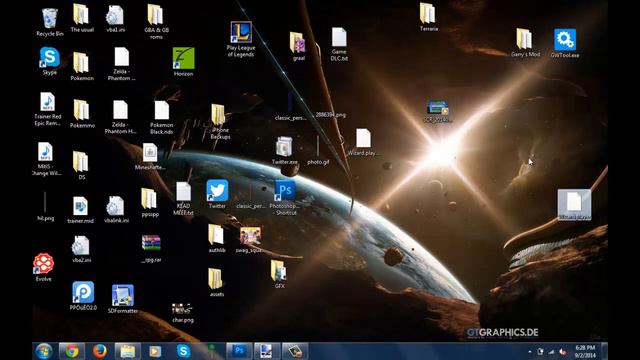Select the MitiS MP3 file
Viewport: 640px width, 360px height.
pos(46,159)
